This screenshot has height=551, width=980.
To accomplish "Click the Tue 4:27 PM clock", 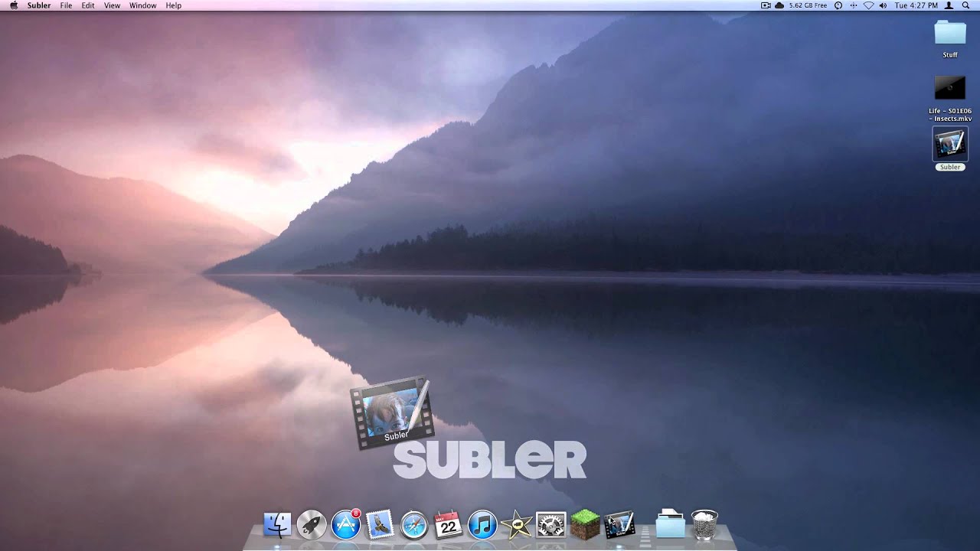I will [916, 5].
